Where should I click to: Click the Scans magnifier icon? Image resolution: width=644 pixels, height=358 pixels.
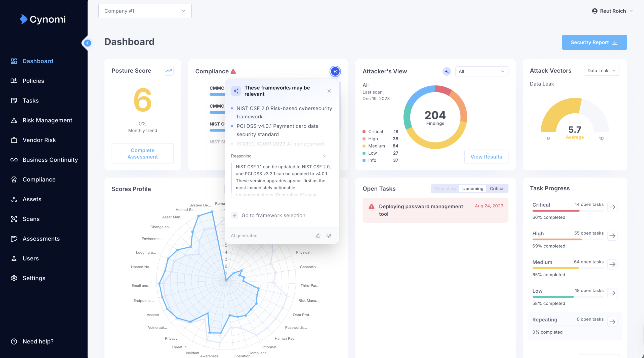point(14,219)
